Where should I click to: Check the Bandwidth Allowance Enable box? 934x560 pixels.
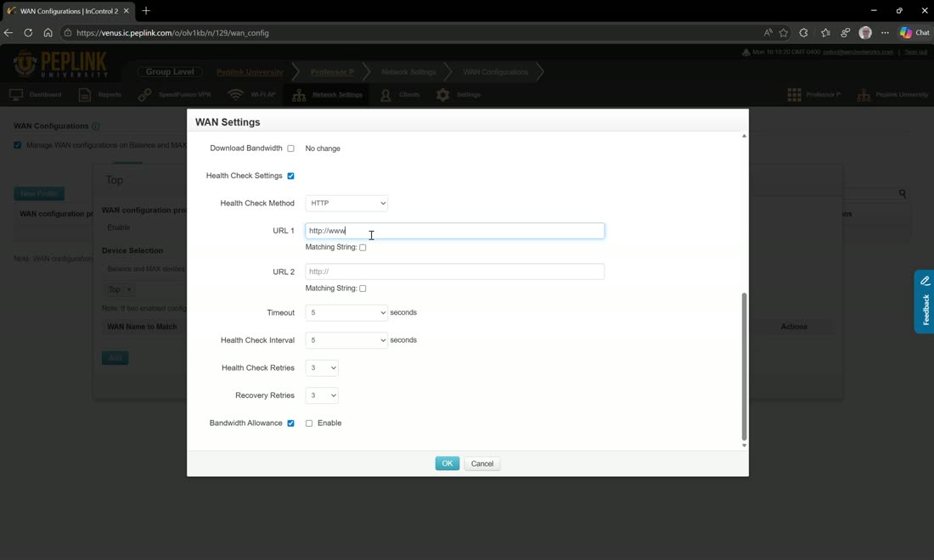[309, 423]
